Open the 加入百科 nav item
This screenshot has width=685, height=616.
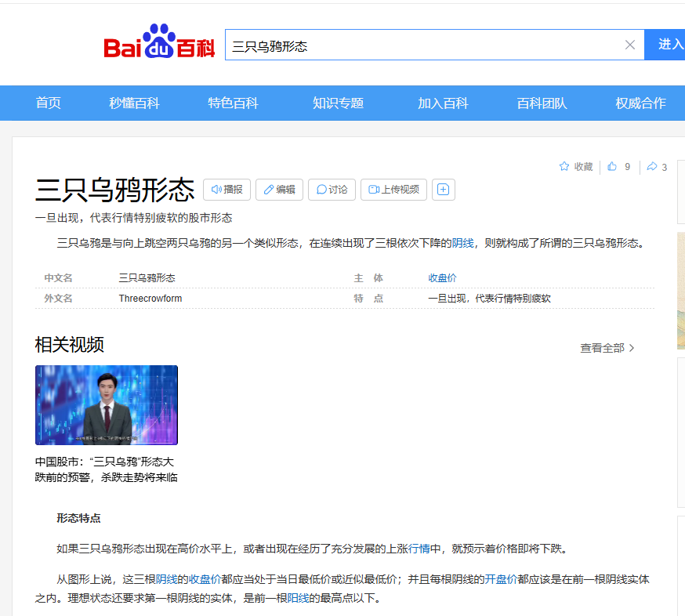point(443,103)
